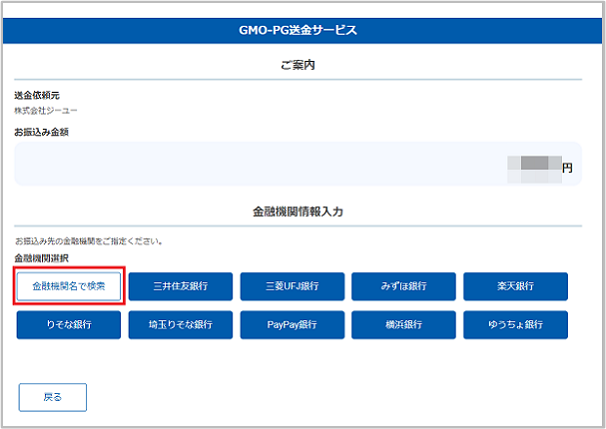
Task: Select the PayPay銀行 button
Action: (292, 325)
